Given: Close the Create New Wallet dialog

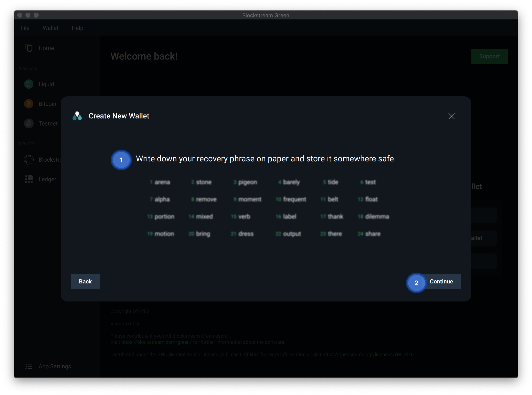Looking at the screenshot, I should pos(451,116).
